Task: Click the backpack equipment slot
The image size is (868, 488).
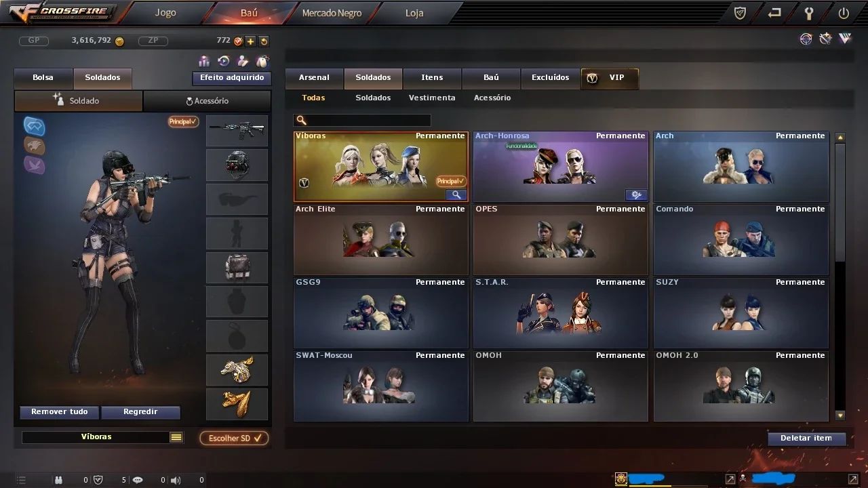Action: (x=237, y=268)
